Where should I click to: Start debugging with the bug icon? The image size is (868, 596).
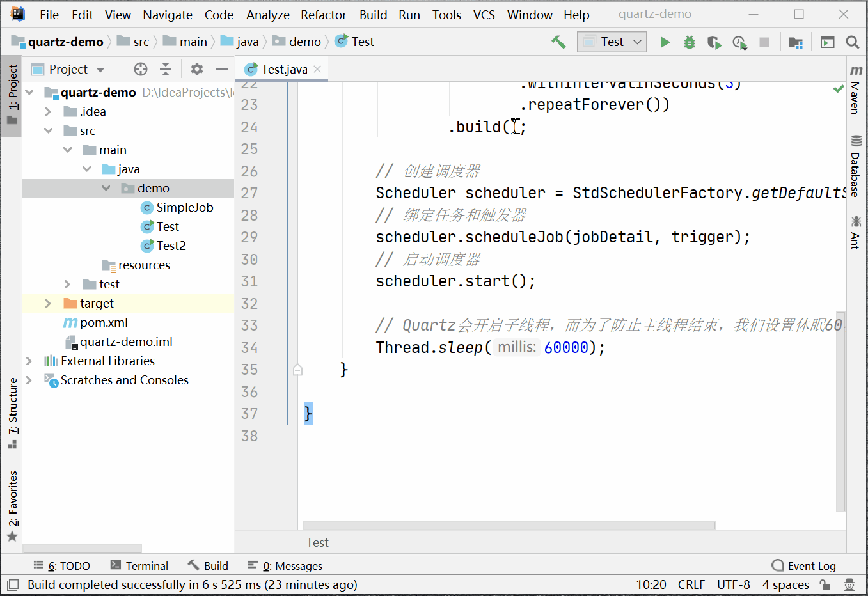point(689,42)
